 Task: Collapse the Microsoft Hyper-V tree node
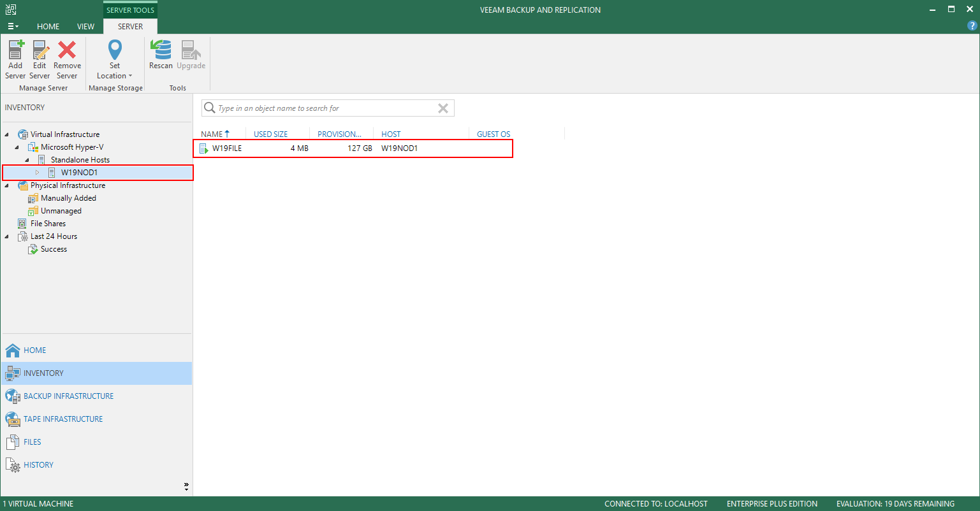(x=17, y=147)
